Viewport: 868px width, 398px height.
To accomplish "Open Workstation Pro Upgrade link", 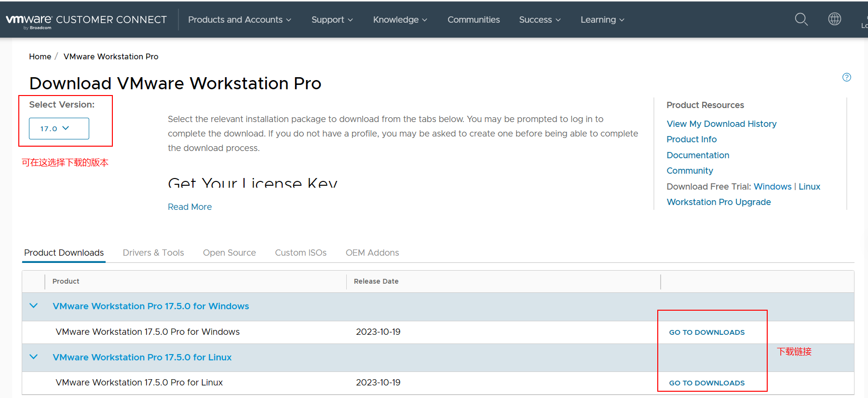I will 719,202.
